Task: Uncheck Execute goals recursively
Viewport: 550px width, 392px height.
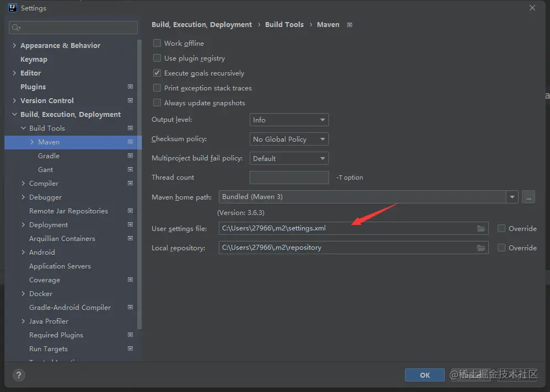Action: (x=157, y=73)
